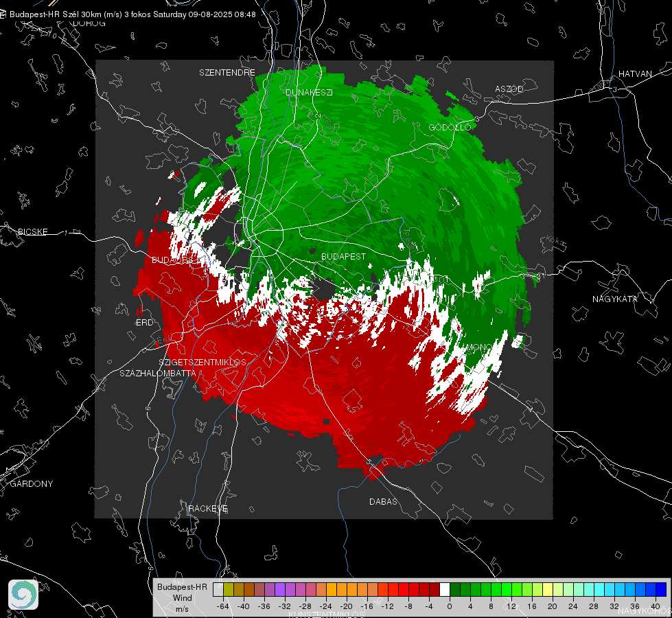
Task: Click the m/s unit label in legend
Action: tap(182, 609)
